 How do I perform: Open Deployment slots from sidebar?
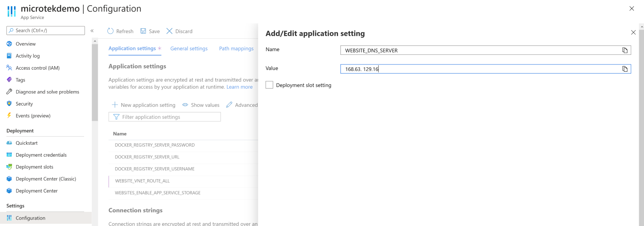[x=34, y=167]
